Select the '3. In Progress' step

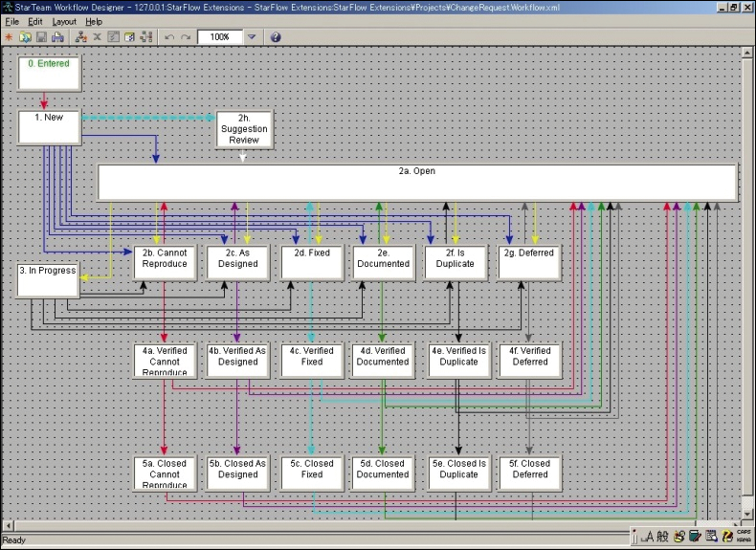pyautogui.click(x=48, y=280)
